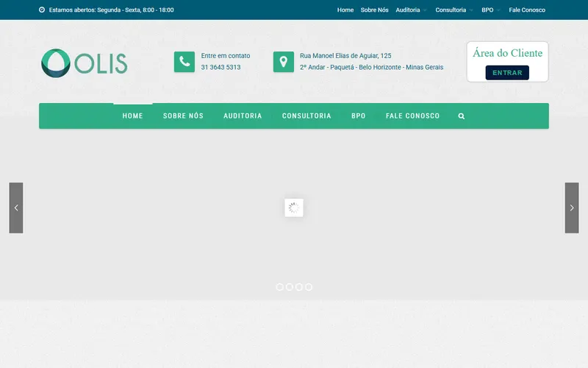The image size is (588, 368).
Task: Click the loading spinner in slider
Action: coord(294,208)
